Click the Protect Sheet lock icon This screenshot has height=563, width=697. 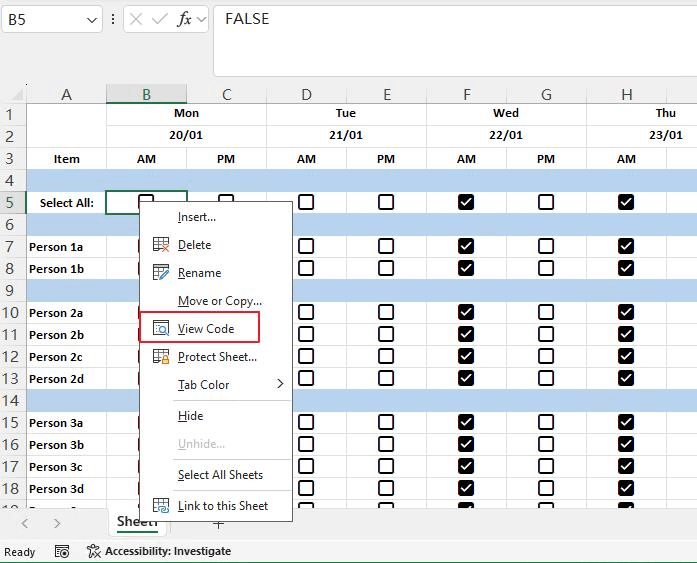point(161,356)
